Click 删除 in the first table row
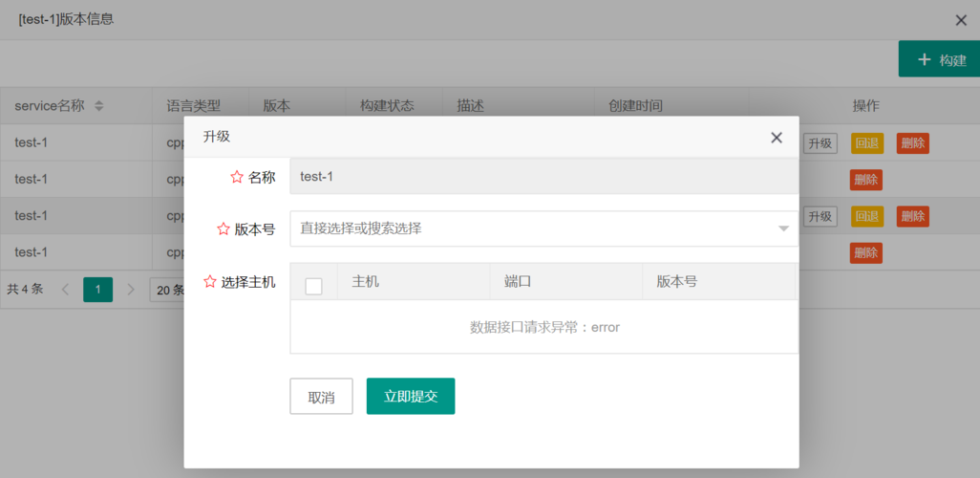 912,143
